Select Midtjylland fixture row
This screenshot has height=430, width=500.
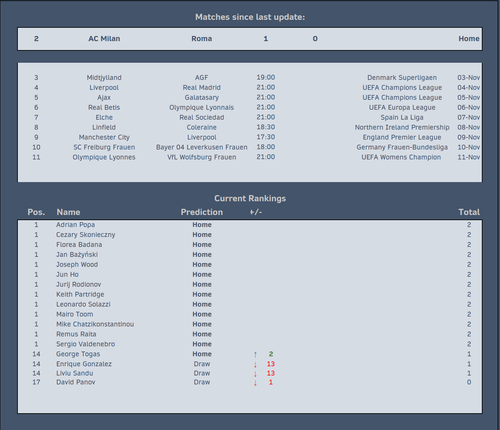250,78
